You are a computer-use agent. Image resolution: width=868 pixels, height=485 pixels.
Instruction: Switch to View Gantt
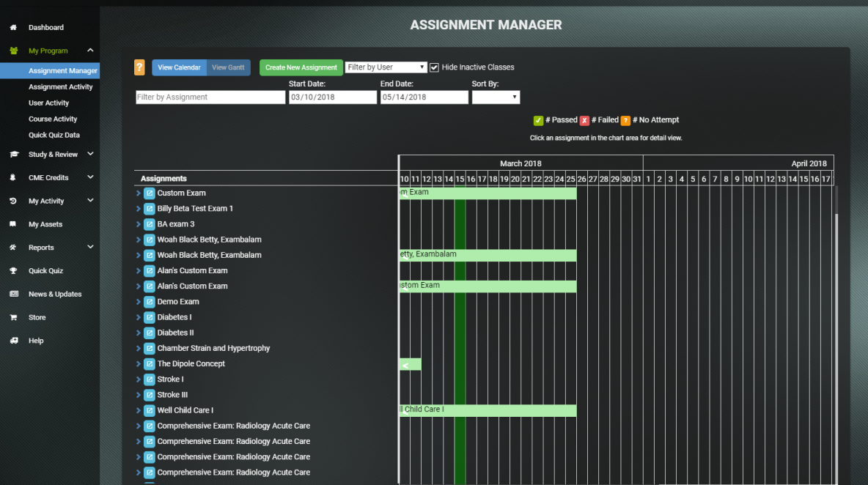tap(228, 67)
